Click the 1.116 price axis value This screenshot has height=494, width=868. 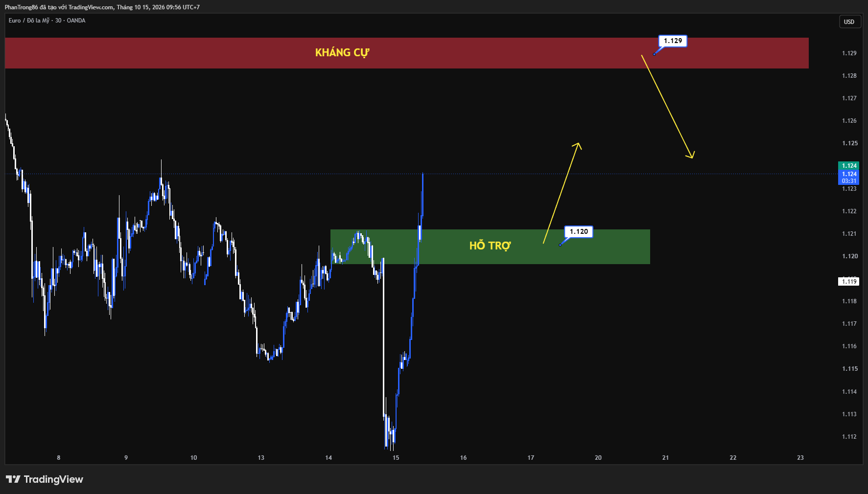849,346
